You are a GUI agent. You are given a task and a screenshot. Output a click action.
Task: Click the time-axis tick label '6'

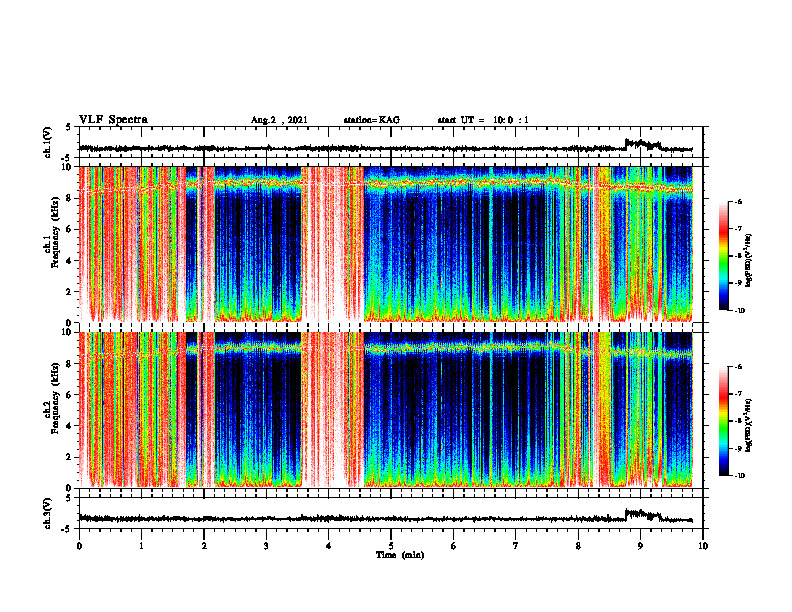click(454, 546)
